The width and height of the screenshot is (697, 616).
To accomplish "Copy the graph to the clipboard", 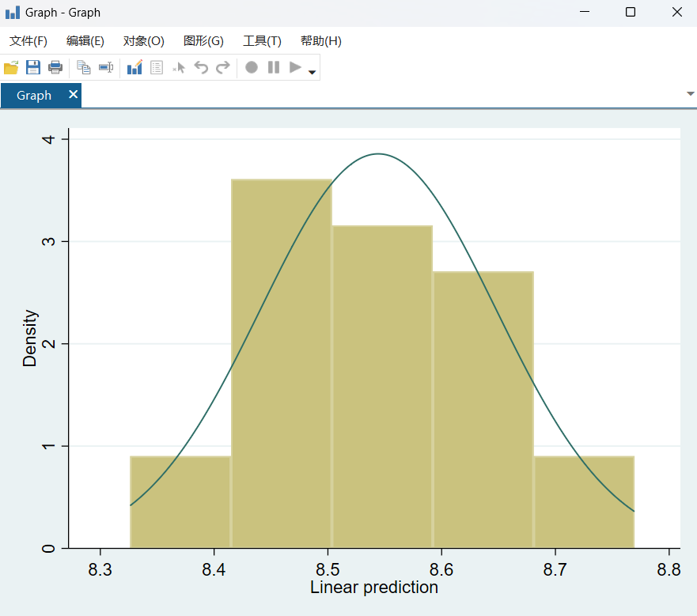I will 84,68.
